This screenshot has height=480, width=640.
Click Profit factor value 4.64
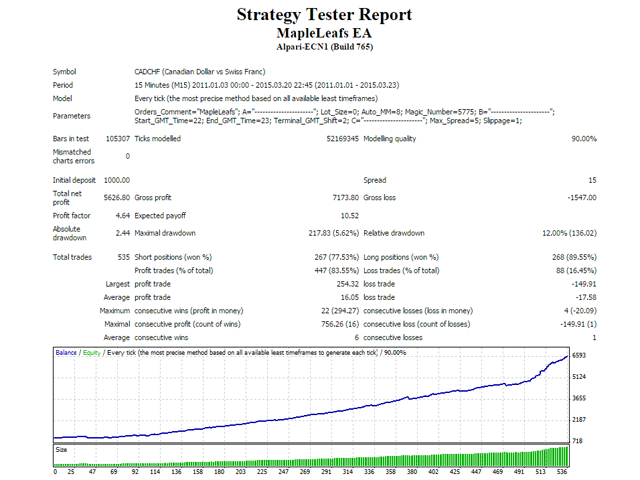pyautogui.click(x=122, y=216)
